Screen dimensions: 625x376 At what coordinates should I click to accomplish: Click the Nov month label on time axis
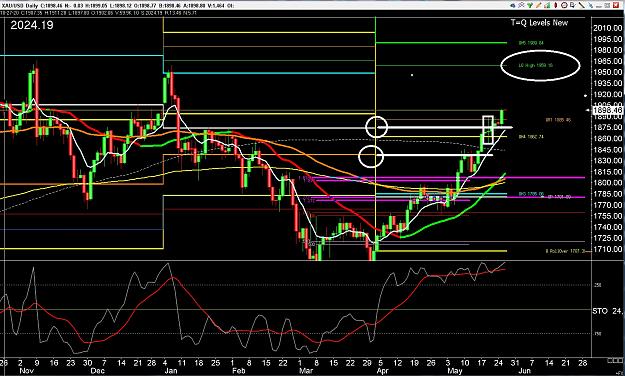(26, 371)
